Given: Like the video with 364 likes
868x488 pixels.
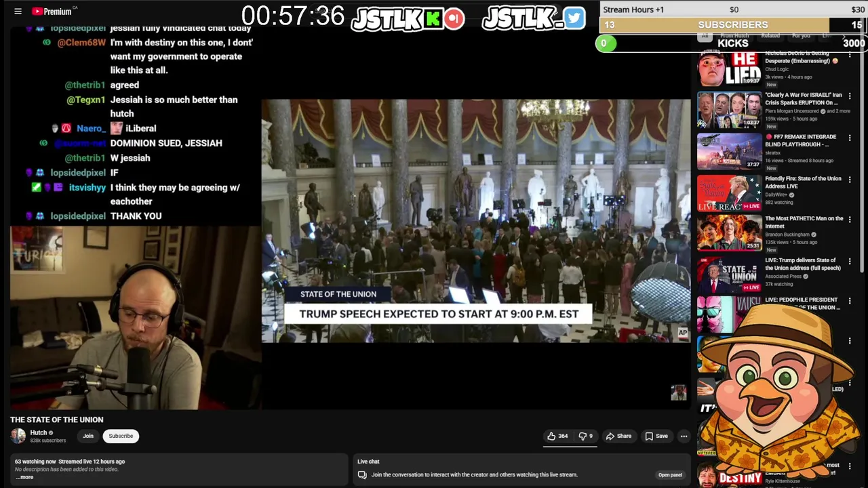Looking at the screenshot, I should click(x=557, y=436).
